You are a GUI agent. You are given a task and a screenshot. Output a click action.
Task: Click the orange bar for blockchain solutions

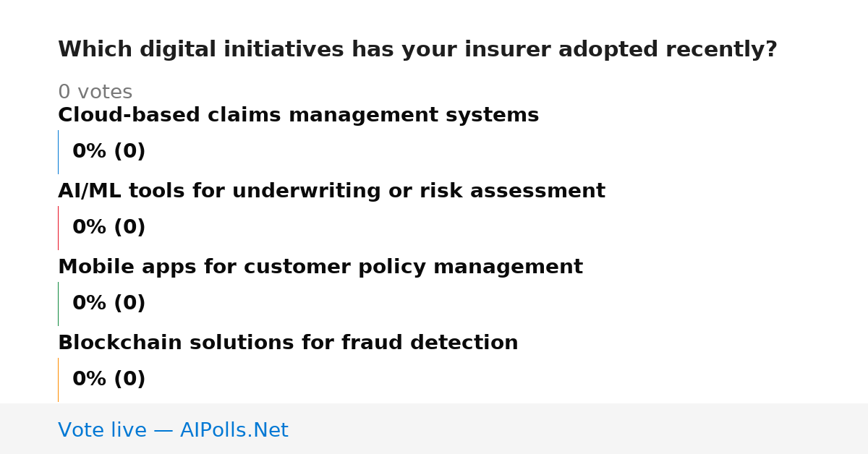point(59,380)
